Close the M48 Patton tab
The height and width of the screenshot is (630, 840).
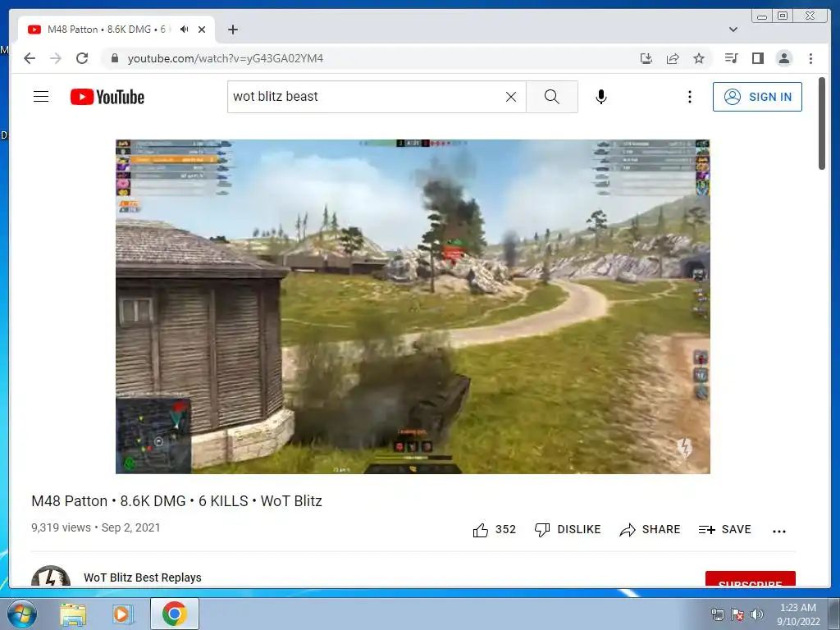tap(202, 30)
